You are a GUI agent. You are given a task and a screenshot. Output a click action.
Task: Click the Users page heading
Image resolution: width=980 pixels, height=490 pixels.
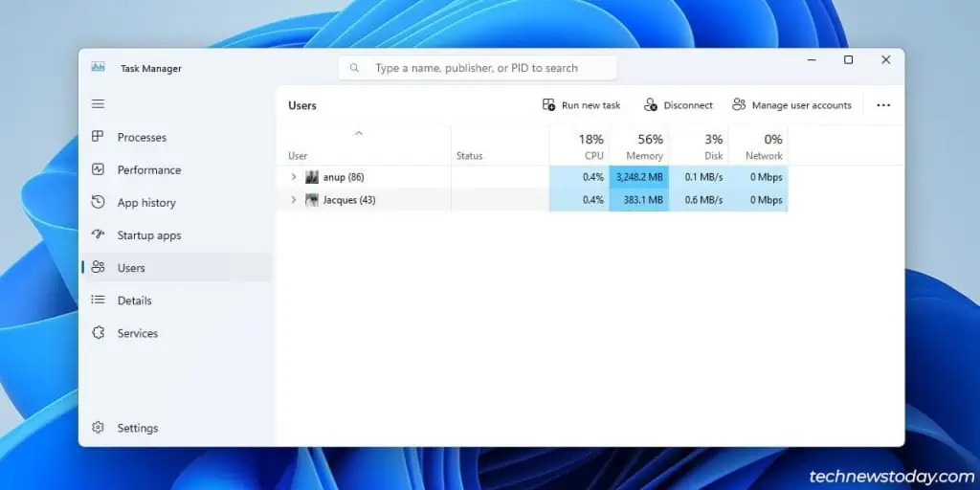click(302, 105)
